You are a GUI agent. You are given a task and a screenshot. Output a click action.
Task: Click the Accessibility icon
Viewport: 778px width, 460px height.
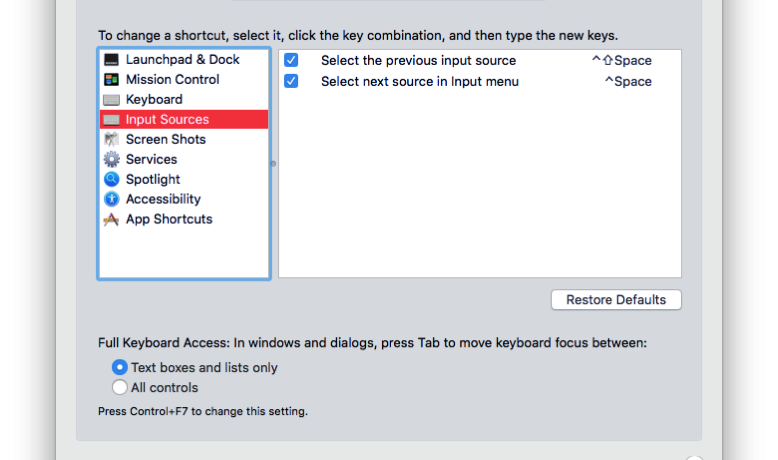click(x=111, y=199)
